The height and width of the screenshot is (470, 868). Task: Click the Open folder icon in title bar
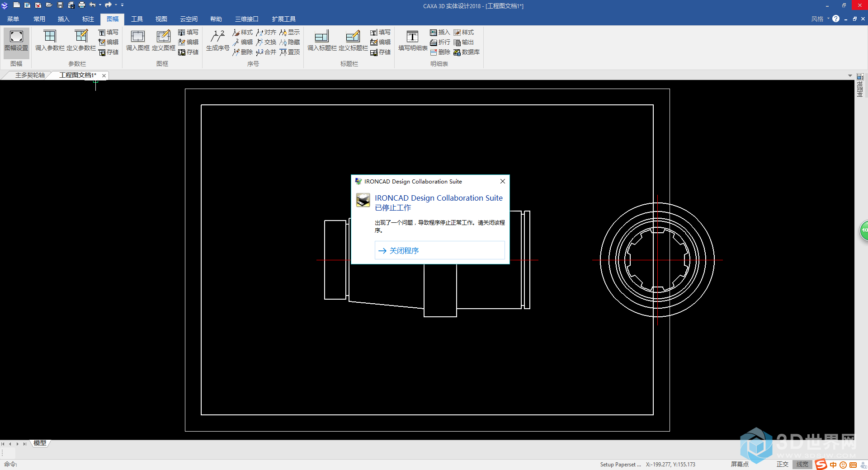[x=49, y=5]
